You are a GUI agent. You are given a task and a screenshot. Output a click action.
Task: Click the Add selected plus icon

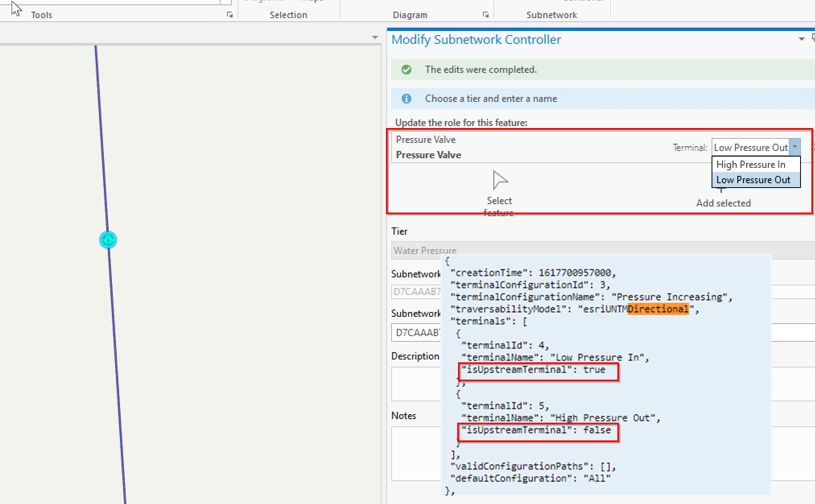point(722,190)
